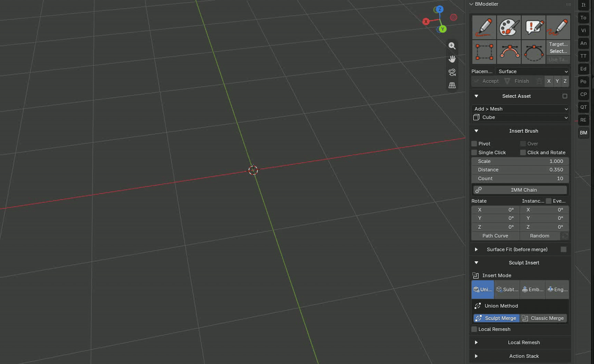Adjust the Count value field
Screen dimensions: 594x364
[x=520, y=178]
